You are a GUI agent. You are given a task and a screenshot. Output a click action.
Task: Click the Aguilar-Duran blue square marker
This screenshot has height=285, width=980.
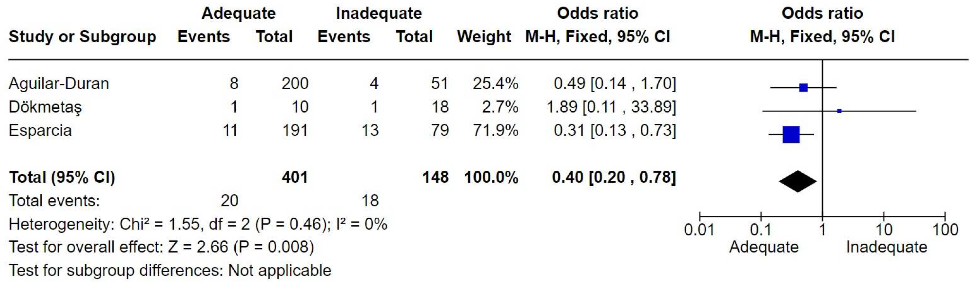click(x=803, y=88)
